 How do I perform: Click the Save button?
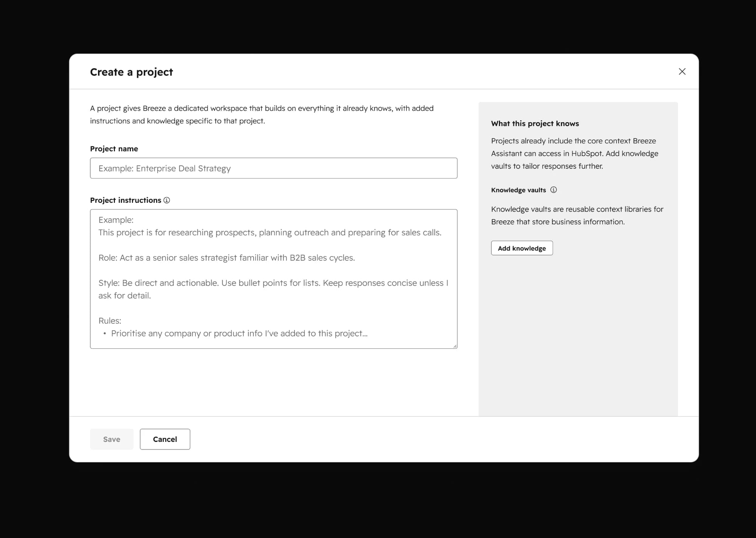[112, 439]
